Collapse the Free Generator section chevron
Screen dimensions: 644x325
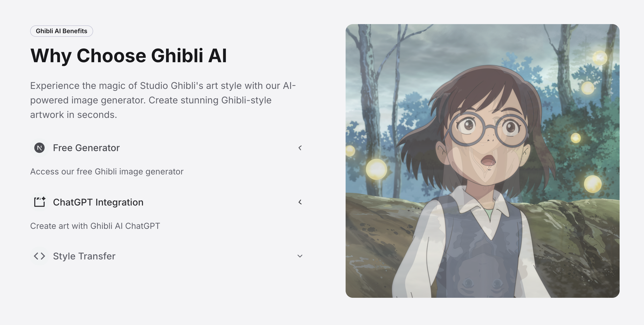300,148
